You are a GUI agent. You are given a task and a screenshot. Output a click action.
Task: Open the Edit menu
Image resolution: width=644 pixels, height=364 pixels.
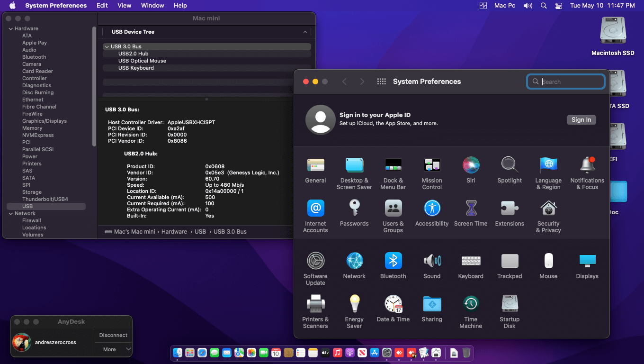(x=102, y=6)
